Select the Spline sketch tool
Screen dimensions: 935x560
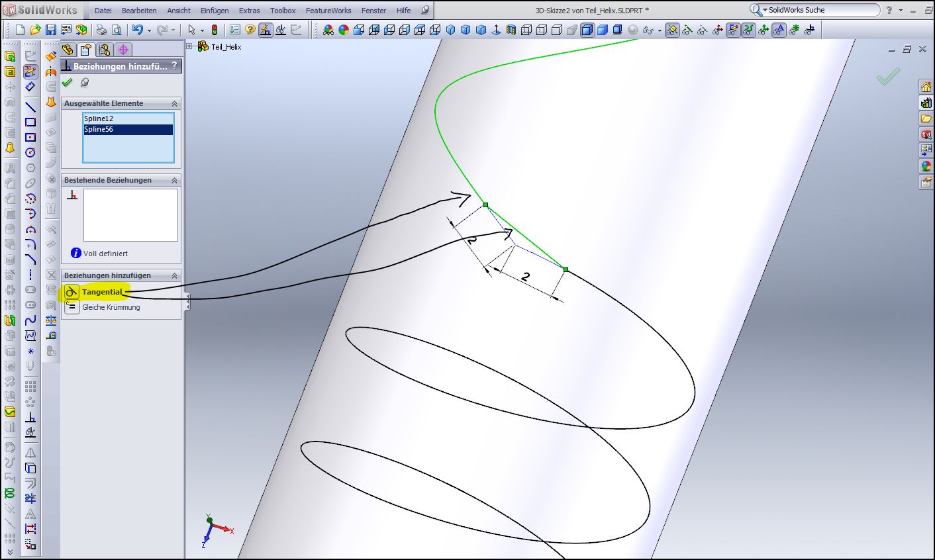[x=30, y=320]
